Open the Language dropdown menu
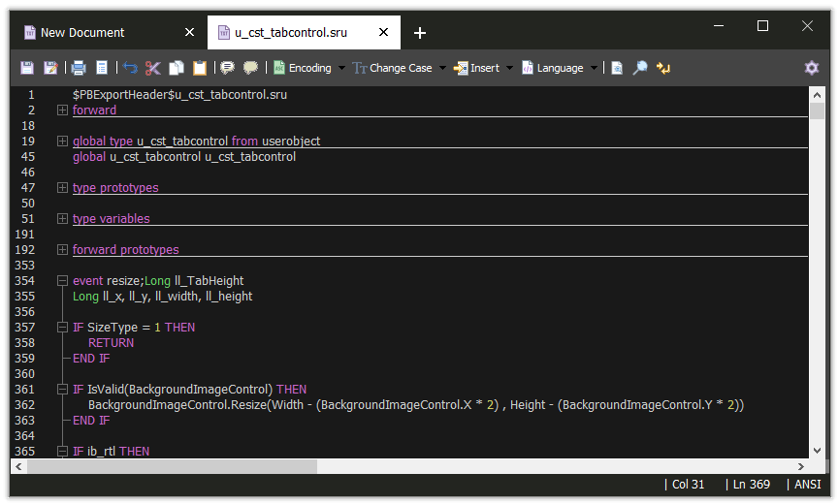 click(560, 68)
